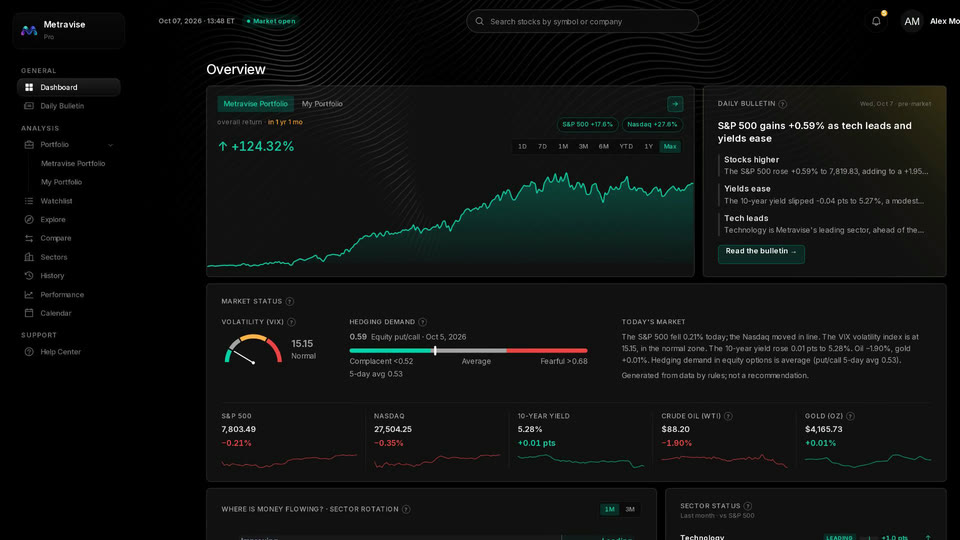960x540 pixels.
Task: Open Calendar page
Action: point(69,313)
